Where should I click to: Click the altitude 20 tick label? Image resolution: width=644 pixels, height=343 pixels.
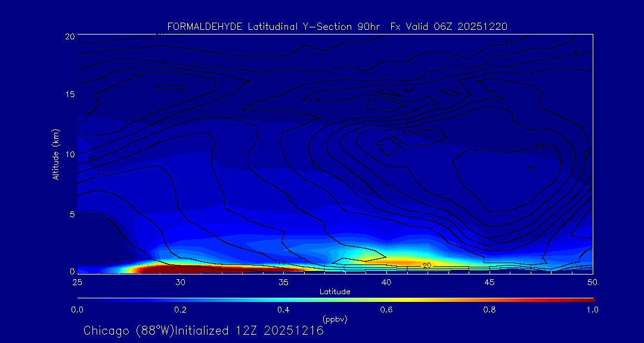tap(69, 36)
